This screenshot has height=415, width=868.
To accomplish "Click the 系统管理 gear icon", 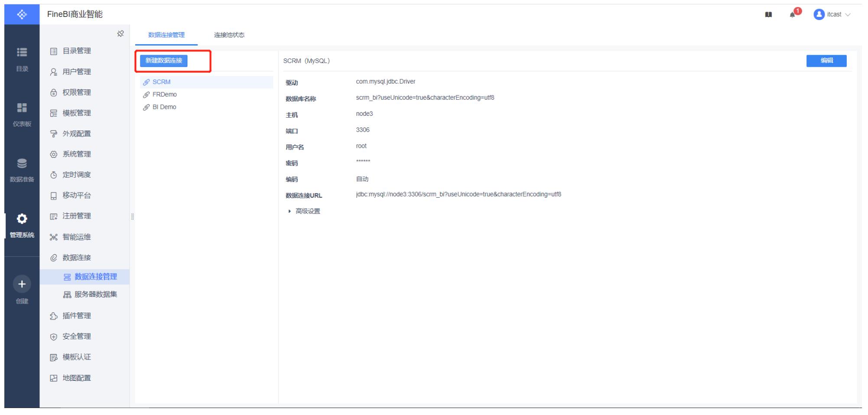I will point(54,154).
